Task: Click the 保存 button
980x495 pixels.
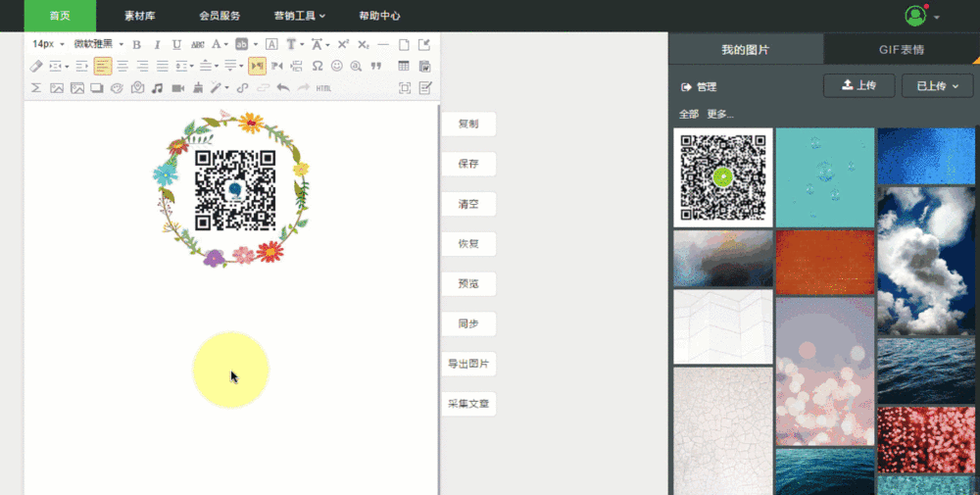Action: coord(468,164)
